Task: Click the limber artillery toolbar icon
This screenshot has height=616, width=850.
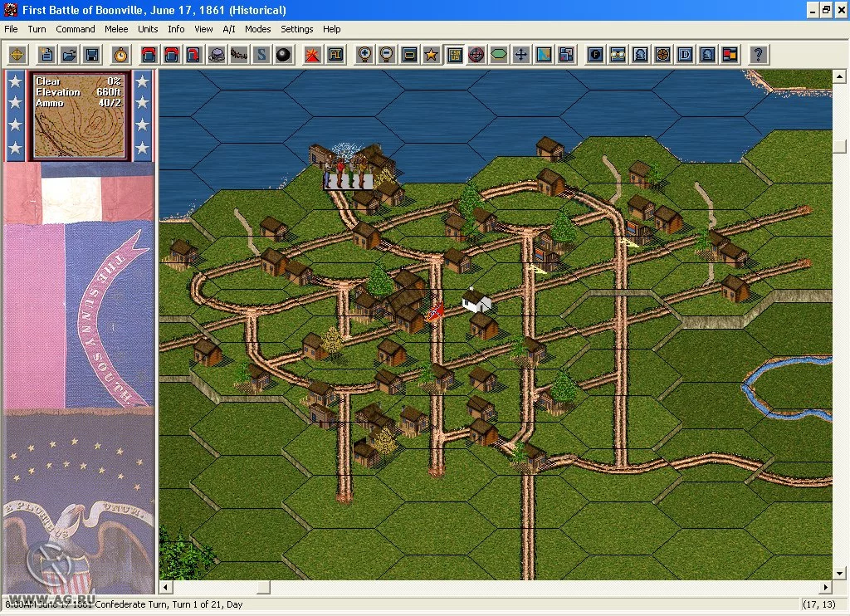Action: (x=239, y=55)
